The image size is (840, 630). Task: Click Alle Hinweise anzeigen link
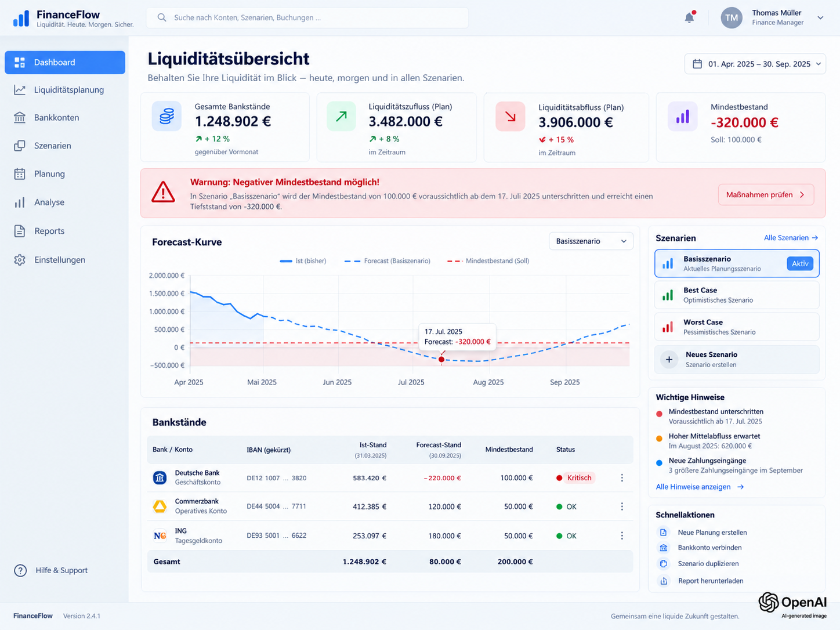(x=700, y=487)
